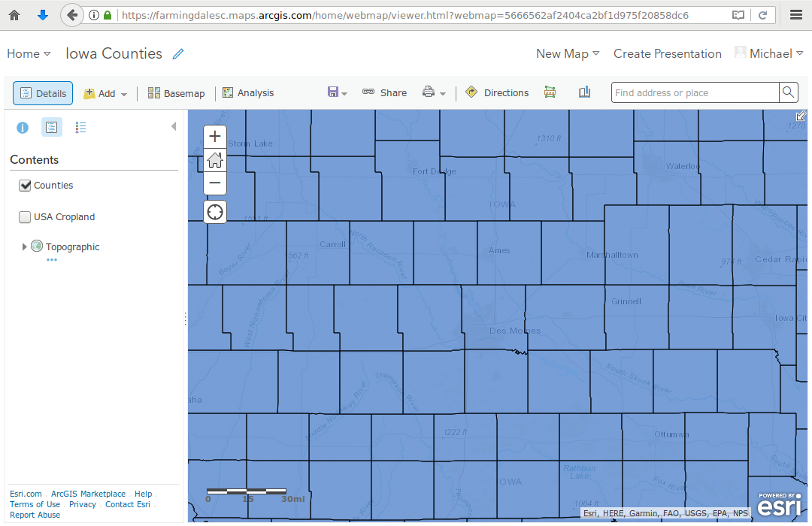Uncheck the Counties layer checkbox
Screen dimensions: 812x526
pos(25,186)
